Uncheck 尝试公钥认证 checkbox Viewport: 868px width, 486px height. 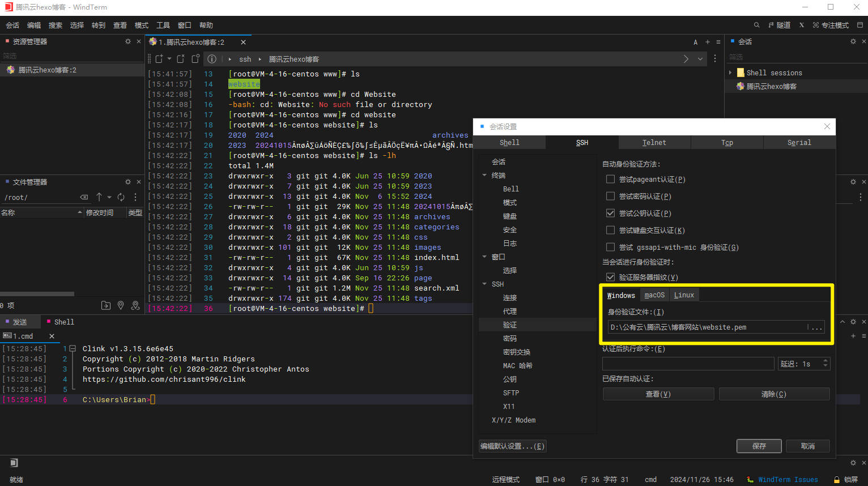pyautogui.click(x=610, y=213)
